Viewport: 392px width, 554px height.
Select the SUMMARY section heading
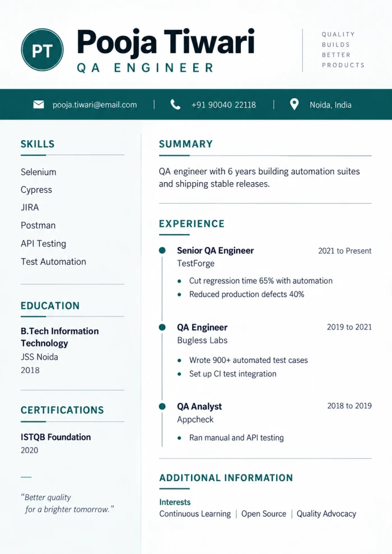pos(186,144)
